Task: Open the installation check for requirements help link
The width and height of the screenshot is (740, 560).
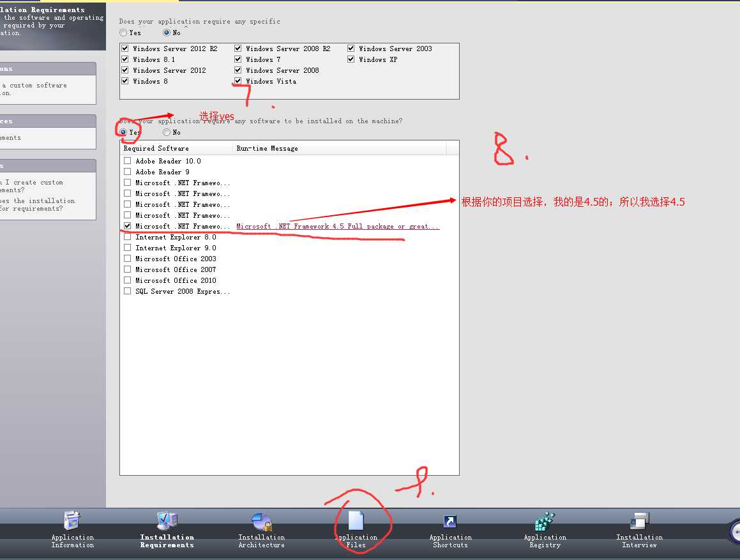Action: tap(37, 204)
